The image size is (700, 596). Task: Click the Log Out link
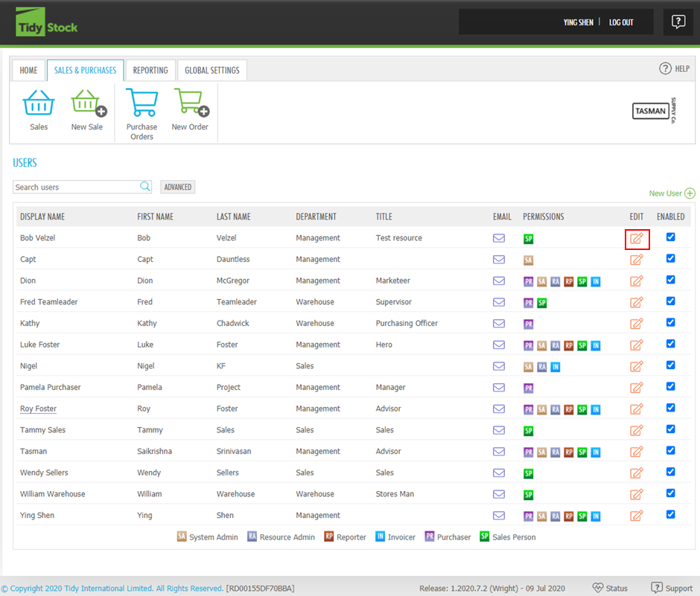coord(621,22)
